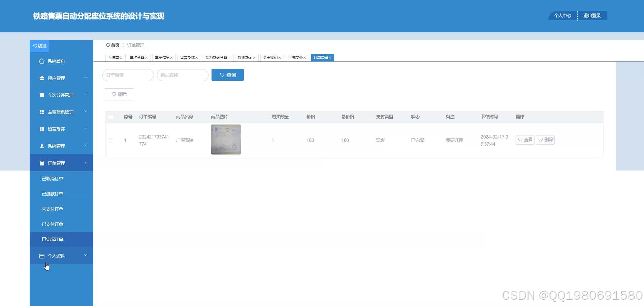Expand the 系统管理 menu chevron
The width and height of the screenshot is (644, 306).
86,146
